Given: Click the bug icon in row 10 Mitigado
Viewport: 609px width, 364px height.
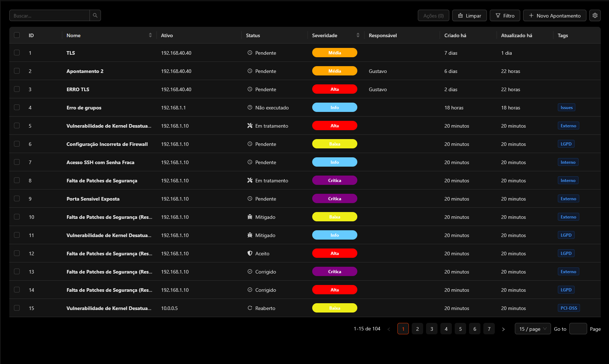Looking at the screenshot, I should click(x=250, y=217).
